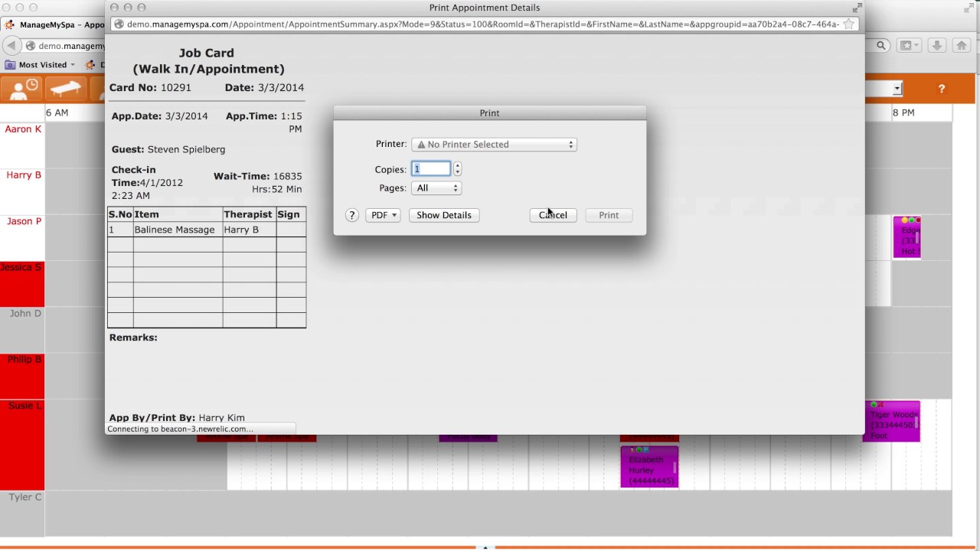Click the 8 PM time column header

pyautogui.click(x=903, y=112)
